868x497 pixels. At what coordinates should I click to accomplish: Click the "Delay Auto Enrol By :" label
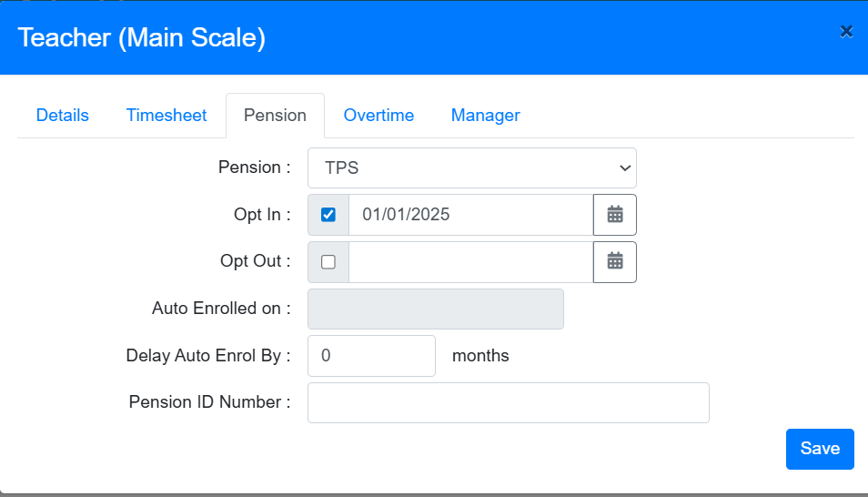[x=207, y=355]
